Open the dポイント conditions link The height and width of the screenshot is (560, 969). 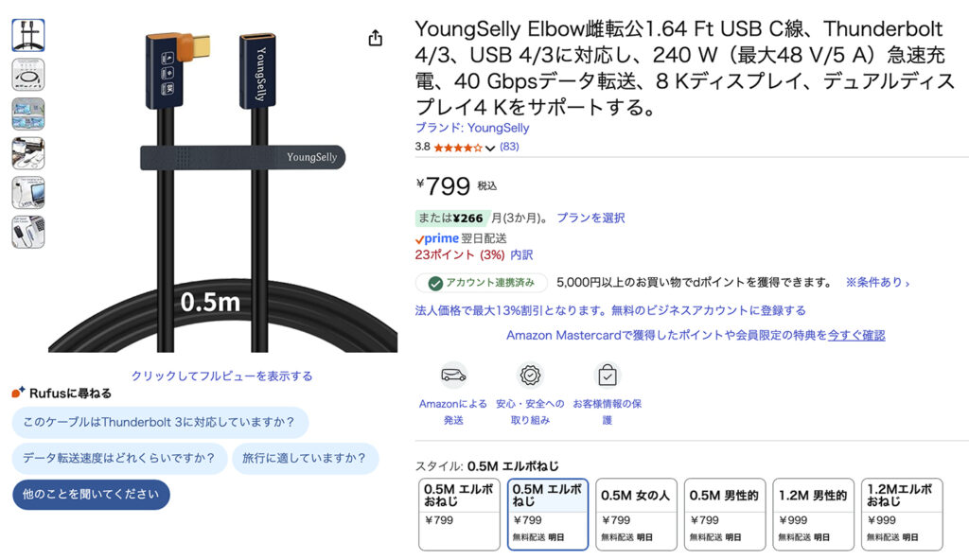[x=877, y=283]
